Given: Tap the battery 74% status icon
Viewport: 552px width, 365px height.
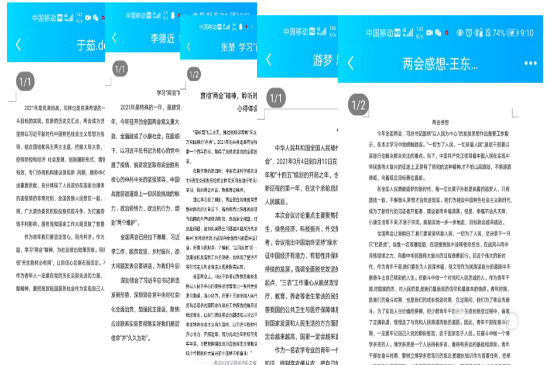Looking at the screenshot, I should click(505, 33).
